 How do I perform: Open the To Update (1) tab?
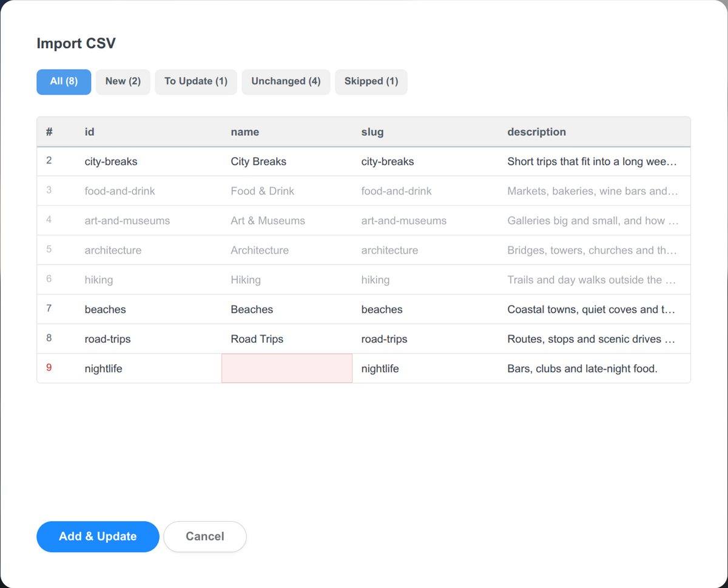[196, 81]
